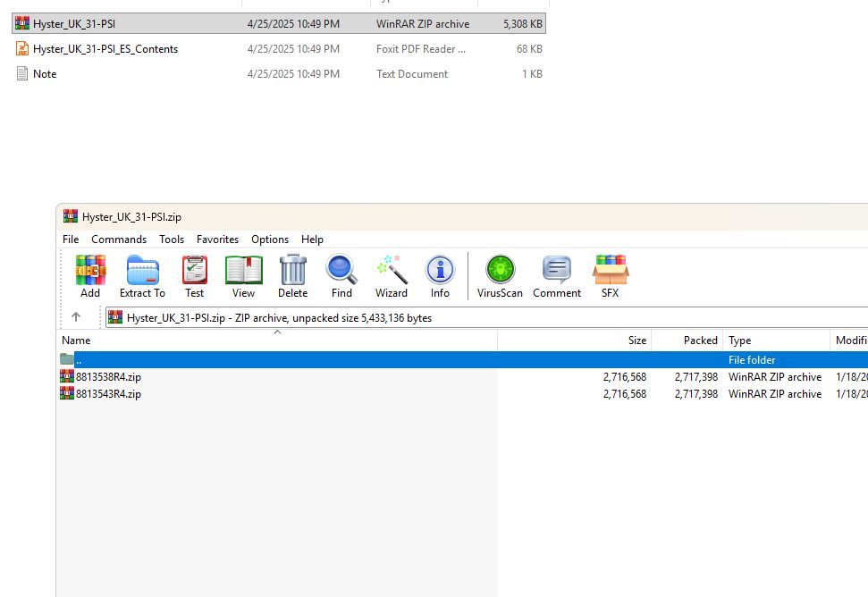Open the File menu
The width and height of the screenshot is (868, 597).
[70, 239]
